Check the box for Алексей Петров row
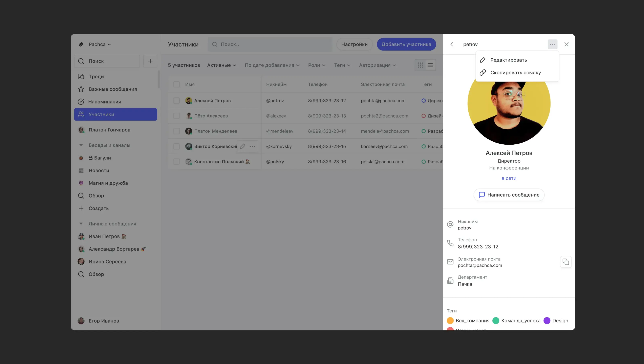Image resolution: width=644 pixels, height=364 pixels. (176, 101)
